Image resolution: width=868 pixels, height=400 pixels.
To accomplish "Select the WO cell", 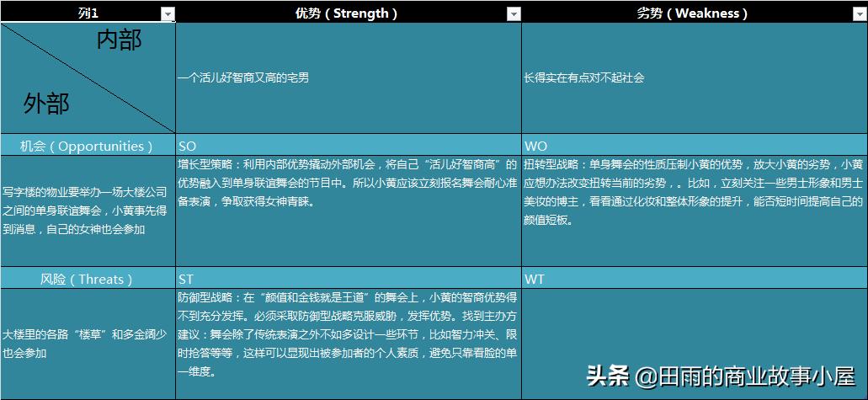I will point(695,146).
